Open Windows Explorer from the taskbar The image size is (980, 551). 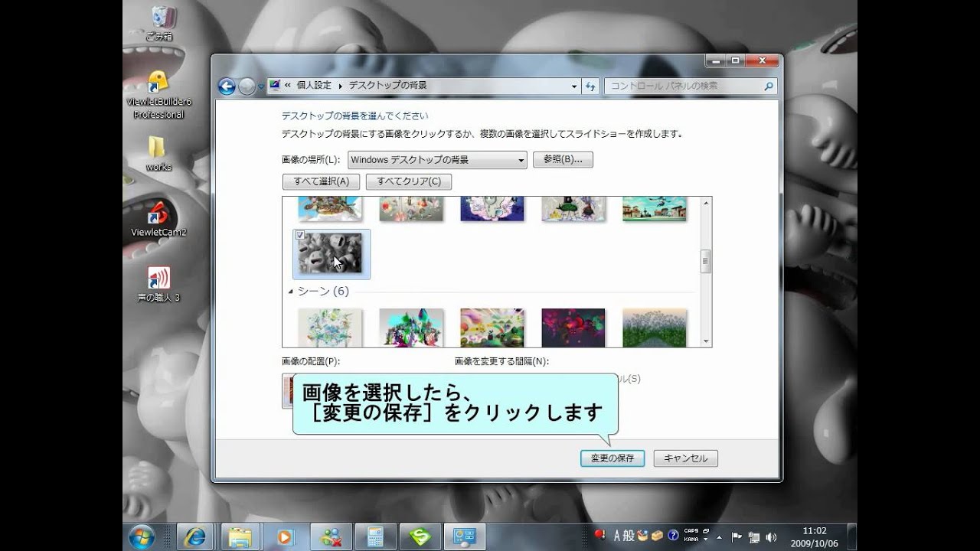tap(240, 536)
